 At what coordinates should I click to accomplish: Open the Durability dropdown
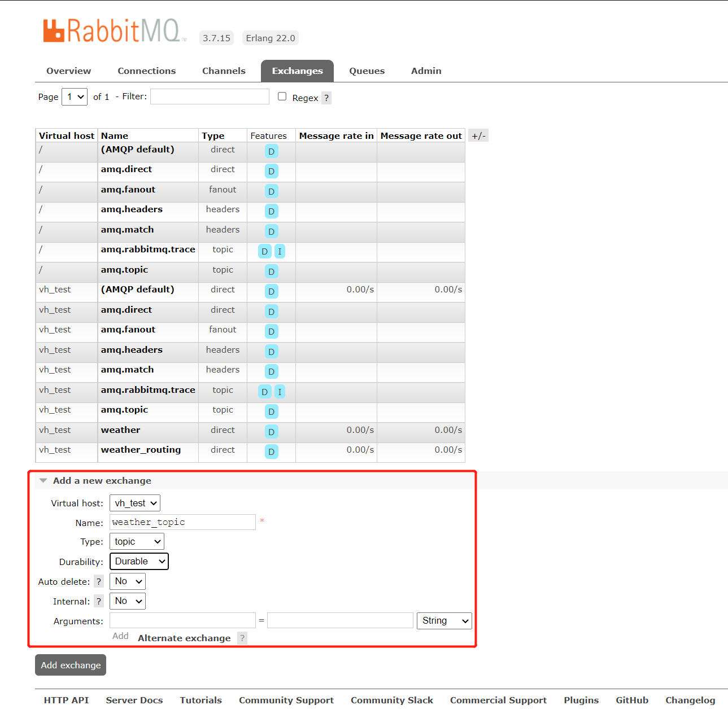[x=139, y=561]
